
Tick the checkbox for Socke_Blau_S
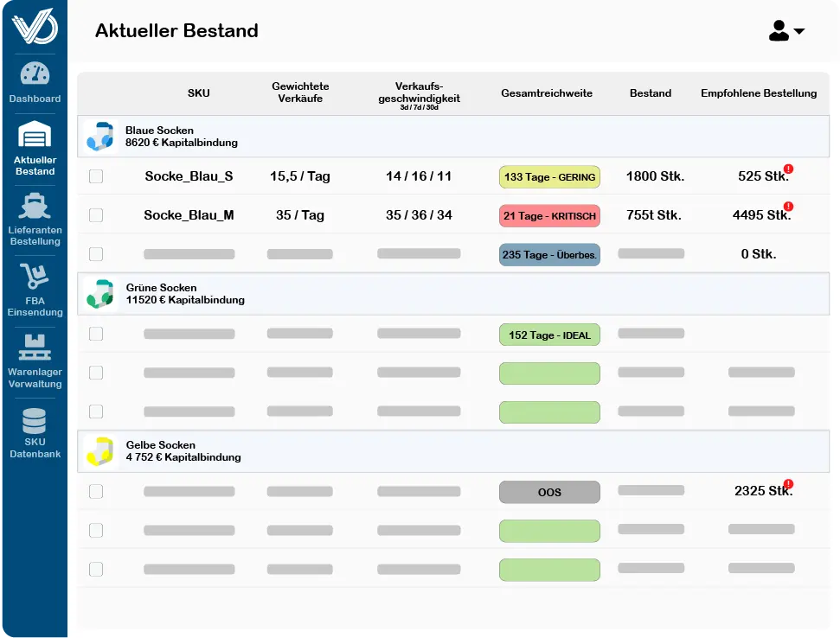coord(96,176)
